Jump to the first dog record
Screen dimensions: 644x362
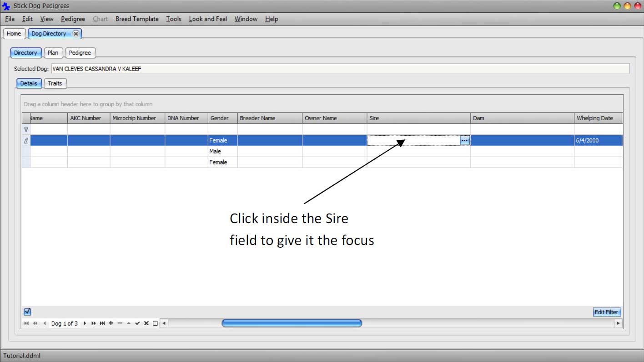click(x=26, y=323)
